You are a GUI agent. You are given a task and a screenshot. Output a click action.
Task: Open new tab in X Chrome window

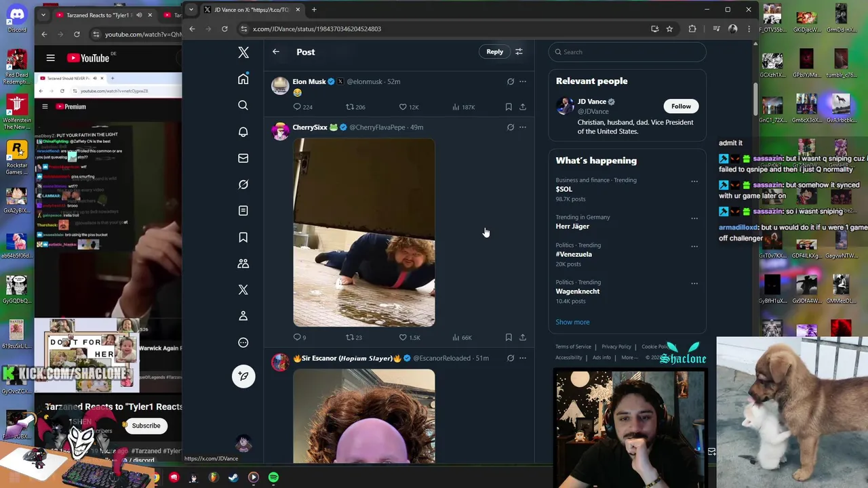[314, 9]
